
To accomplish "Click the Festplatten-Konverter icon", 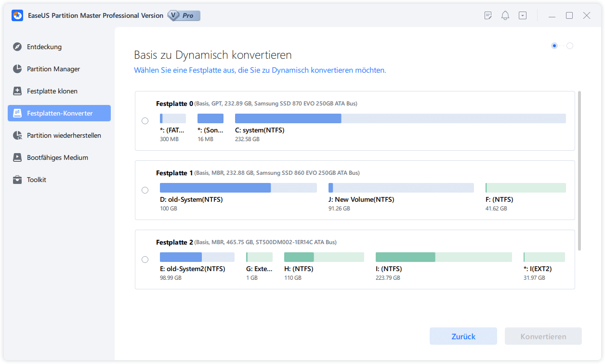I will pyautogui.click(x=17, y=113).
